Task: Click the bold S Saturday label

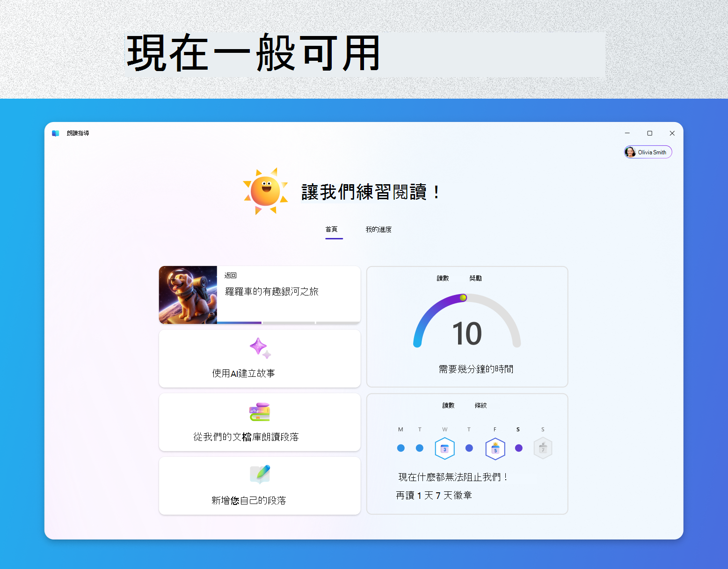Action: pyautogui.click(x=518, y=429)
